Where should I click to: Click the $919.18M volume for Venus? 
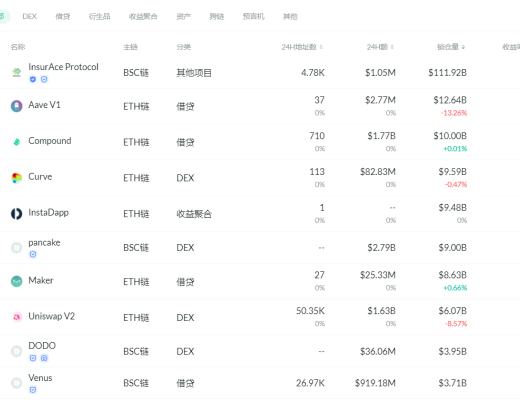click(375, 383)
